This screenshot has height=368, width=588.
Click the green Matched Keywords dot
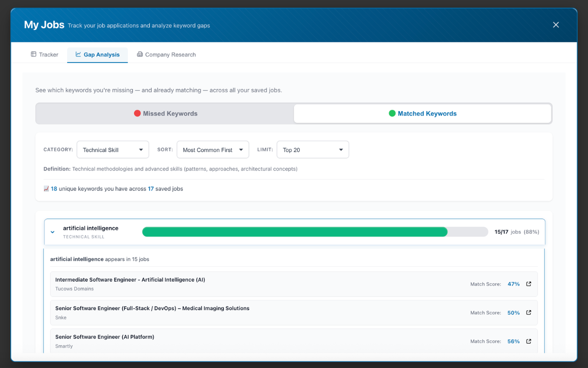392,113
